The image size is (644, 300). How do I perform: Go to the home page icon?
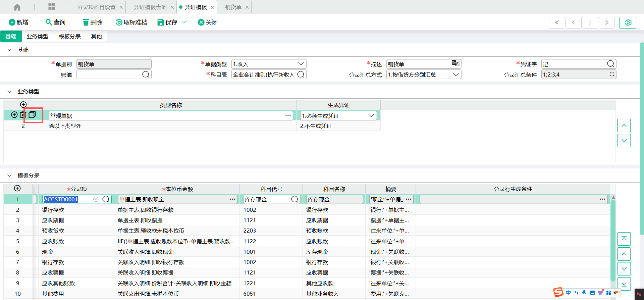[x=17, y=7]
